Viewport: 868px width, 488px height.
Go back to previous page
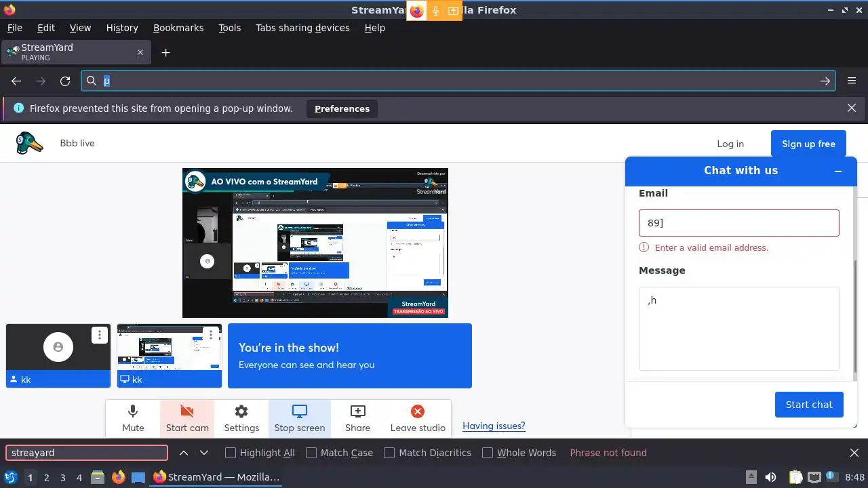16,81
